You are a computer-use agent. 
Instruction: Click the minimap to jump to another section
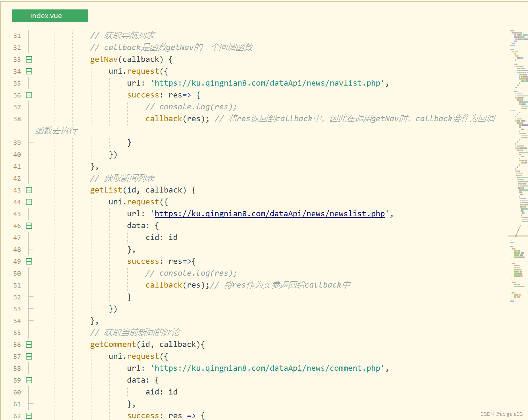pyautogui.click(x=516, y=140)
